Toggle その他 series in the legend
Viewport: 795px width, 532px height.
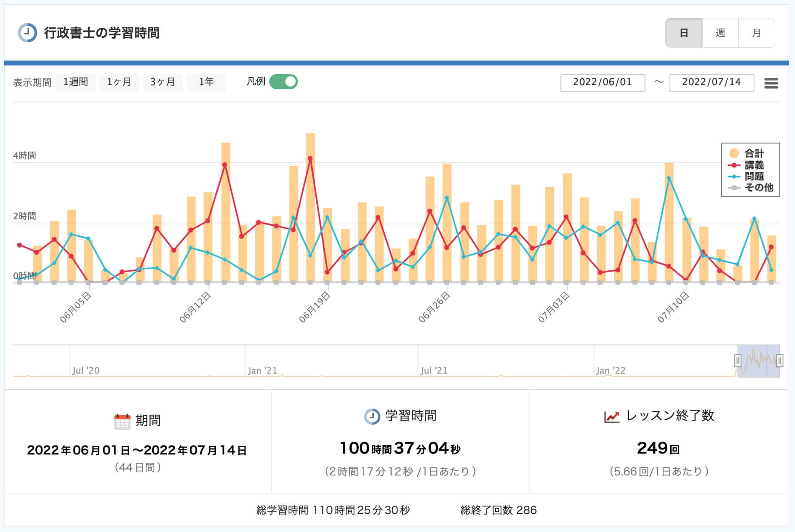pyautogui.click(x=751, y=188)
